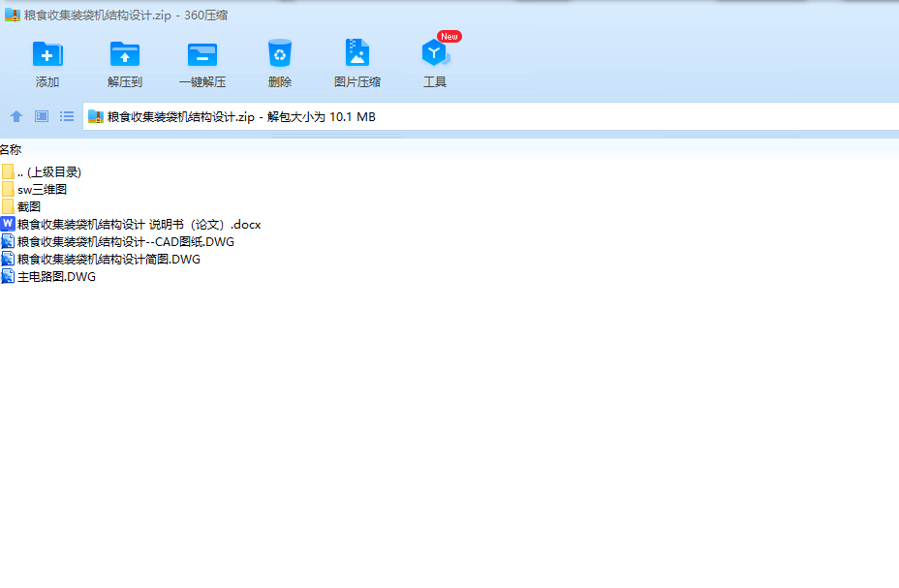The width and height of the screenshot is (899, 588).
Task: Select the 主电路图.DWG file
Action: [48, 276]
